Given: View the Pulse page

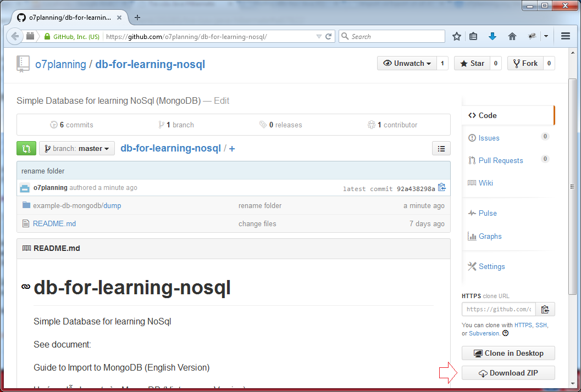Looking at the screenshot, I should click(487, 213).
